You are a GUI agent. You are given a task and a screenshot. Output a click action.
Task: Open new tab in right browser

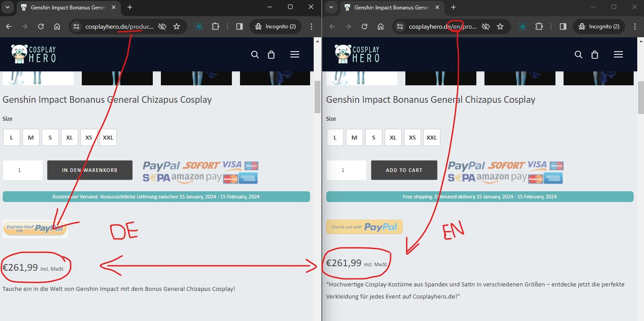click(453, 7)
